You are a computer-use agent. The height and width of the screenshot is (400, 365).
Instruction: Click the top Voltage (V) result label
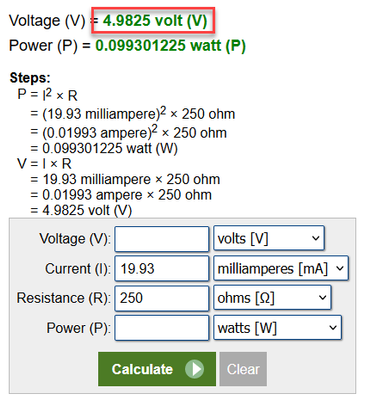click(47, 21)
